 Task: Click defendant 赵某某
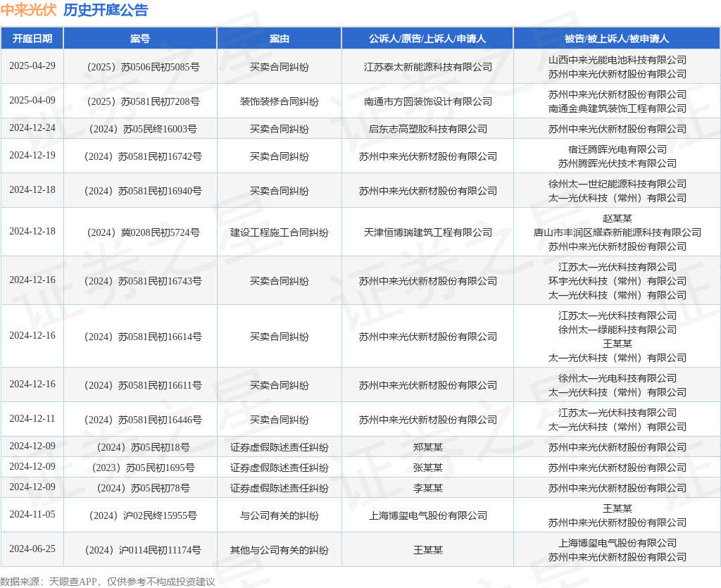[x=617, y=218]
